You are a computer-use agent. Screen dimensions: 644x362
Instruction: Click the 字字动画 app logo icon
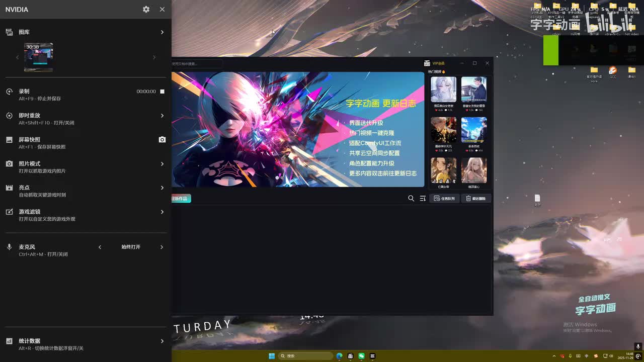tap(427, 63)
